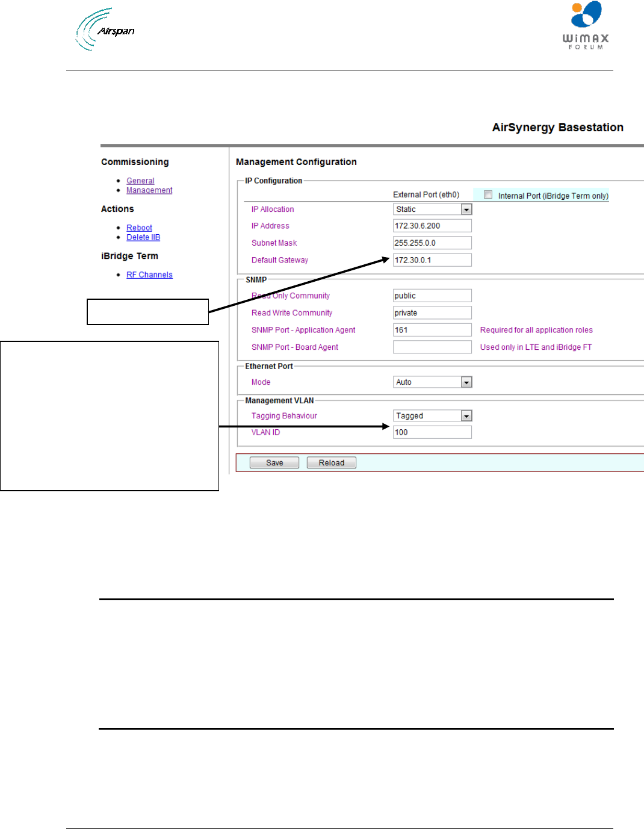Click the Subnet Mask field
The height and width of the screenshot is (829, 644).
point(432,243)
